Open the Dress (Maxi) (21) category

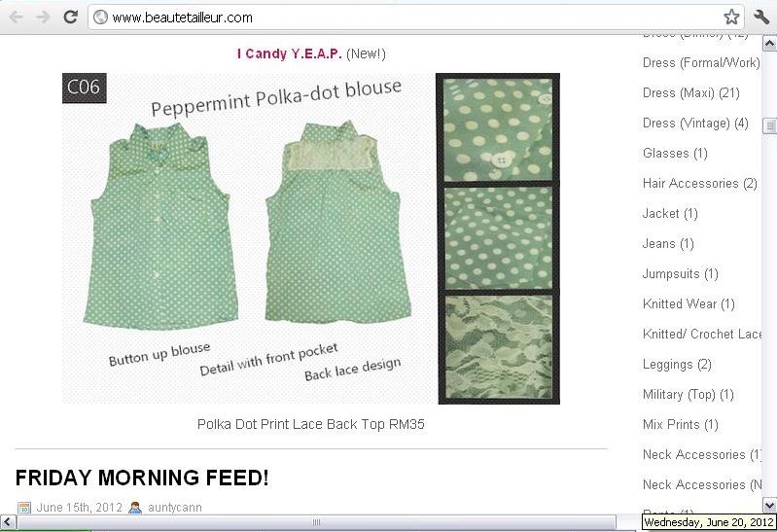point(690,93)
